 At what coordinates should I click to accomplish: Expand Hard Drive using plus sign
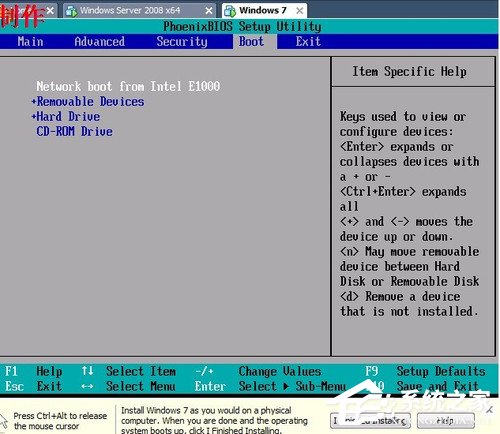coord(34,116)
